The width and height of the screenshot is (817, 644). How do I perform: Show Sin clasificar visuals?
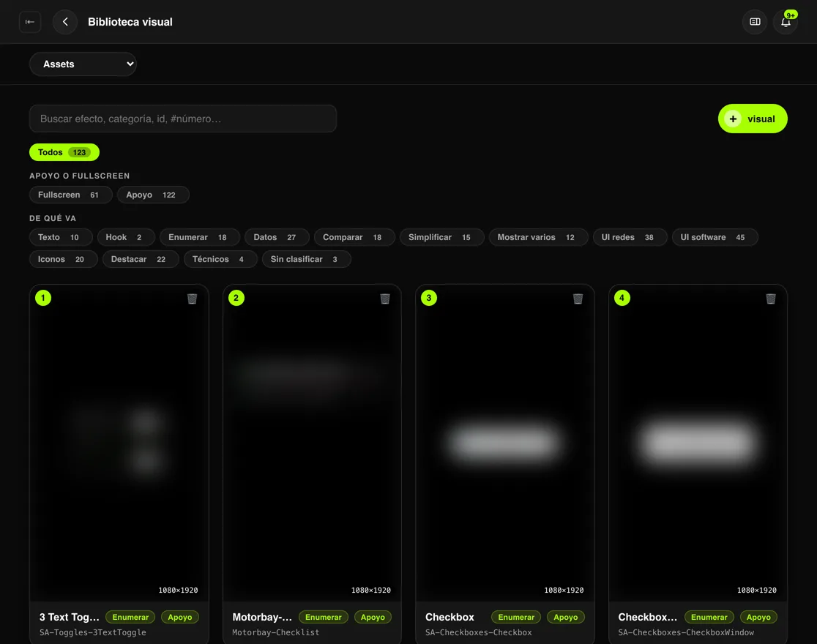tap(306, 259)
